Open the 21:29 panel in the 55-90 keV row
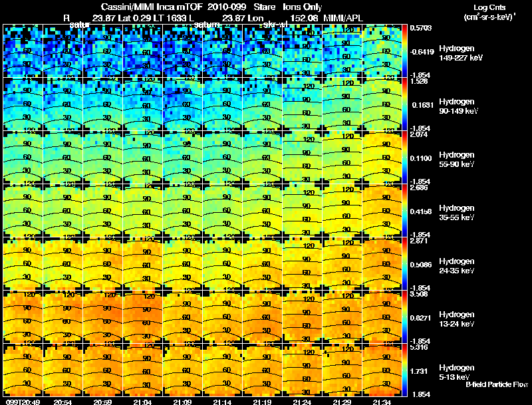The height and width of the screenshot is (405, 532). [342, 158]
